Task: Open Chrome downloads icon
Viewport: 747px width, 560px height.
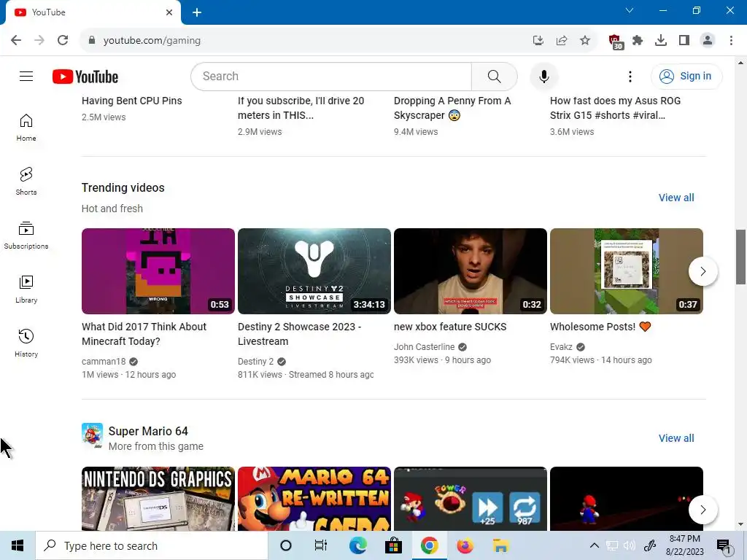Action: point(661,41)
